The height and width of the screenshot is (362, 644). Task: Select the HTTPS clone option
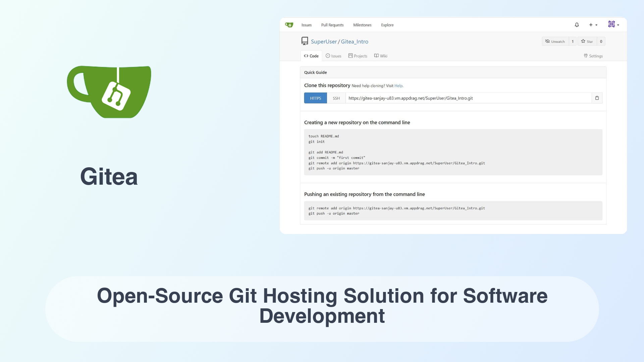click(315, 98)
